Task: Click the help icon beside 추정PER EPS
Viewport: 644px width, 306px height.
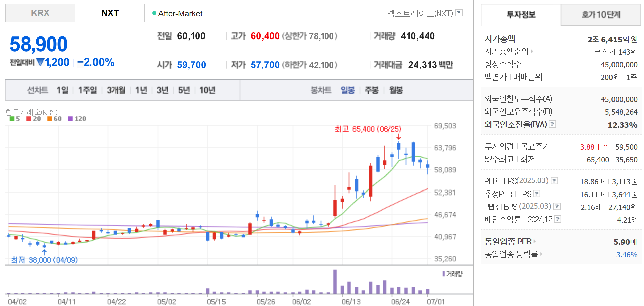Action: (x=537, y=194)
